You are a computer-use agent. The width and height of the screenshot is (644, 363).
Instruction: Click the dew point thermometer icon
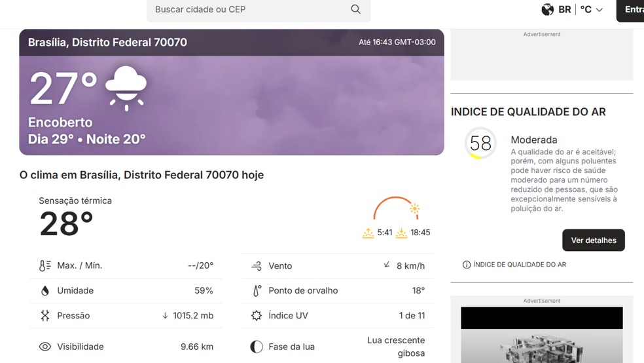[x=257, y=290]
